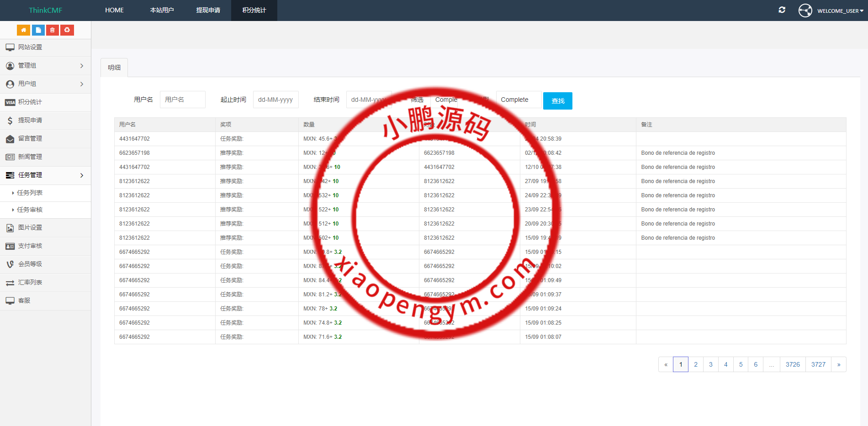Switch to 本站用户 in top navigation
This screenshot has width=868, height=426.
(x=162, y=10)
